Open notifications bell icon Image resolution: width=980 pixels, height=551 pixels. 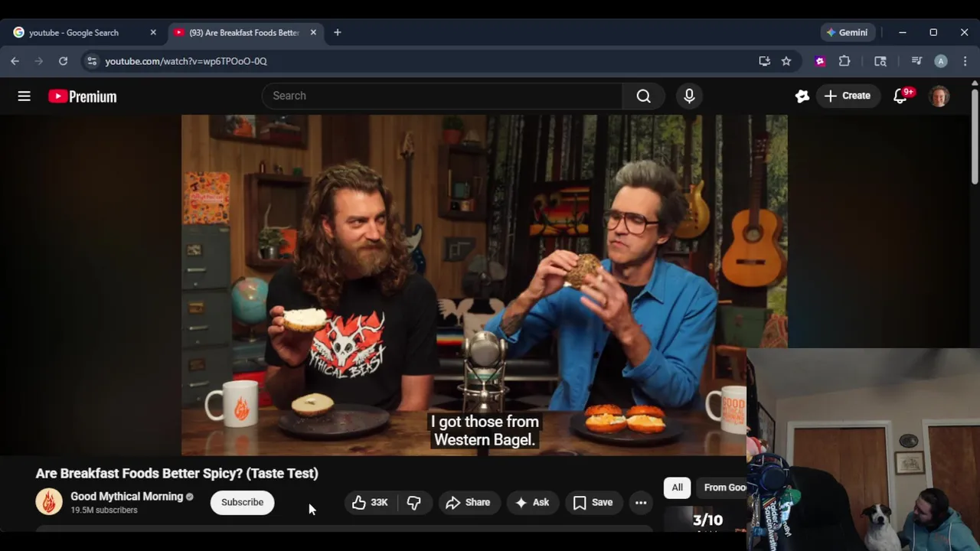901,96
